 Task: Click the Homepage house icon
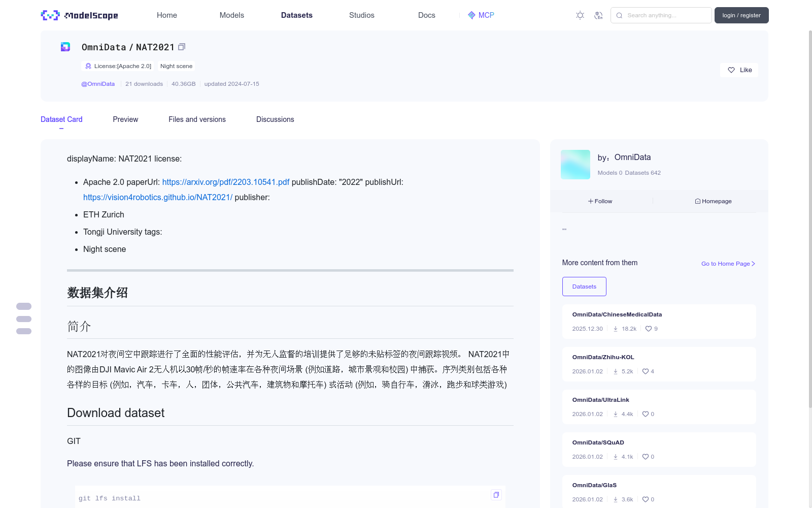tap(698, 201)
